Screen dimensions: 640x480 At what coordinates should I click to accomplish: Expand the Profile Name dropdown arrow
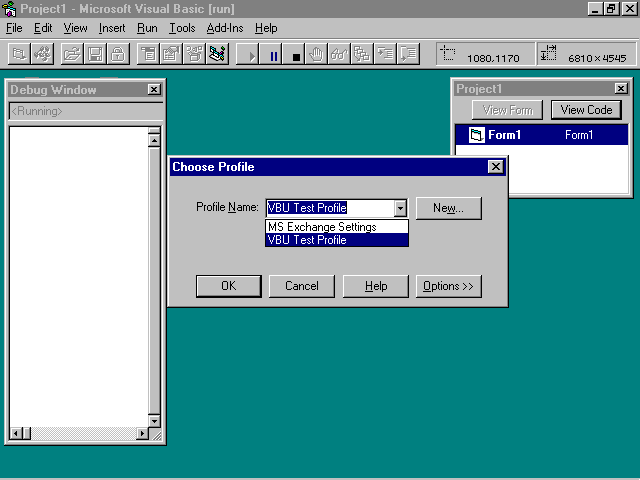400,208
